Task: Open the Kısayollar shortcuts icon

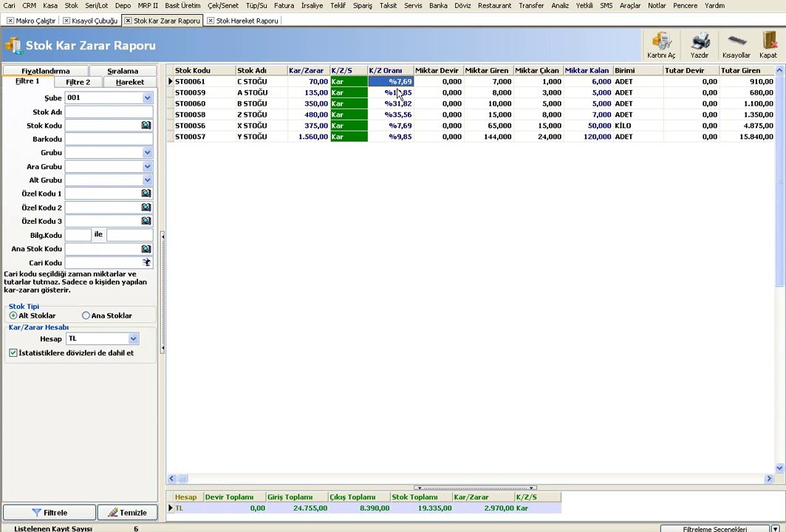Action: (x=736, y=45)
